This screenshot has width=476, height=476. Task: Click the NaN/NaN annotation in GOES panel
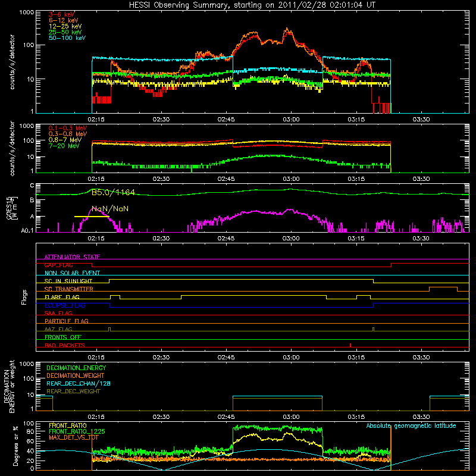pyautogui.click(x=110, y=209)
